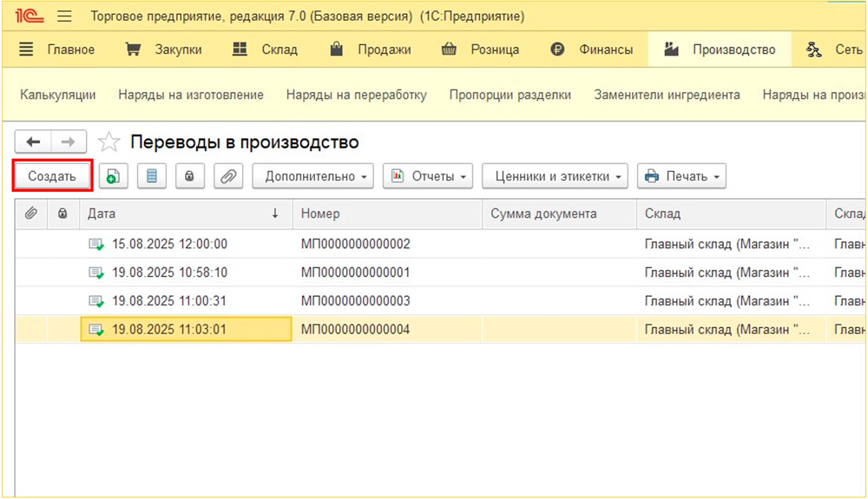Viewport: 868px width, 499px height.
Task: Open the hamburger main menu next to 1C logo
Action: point(65,16)
